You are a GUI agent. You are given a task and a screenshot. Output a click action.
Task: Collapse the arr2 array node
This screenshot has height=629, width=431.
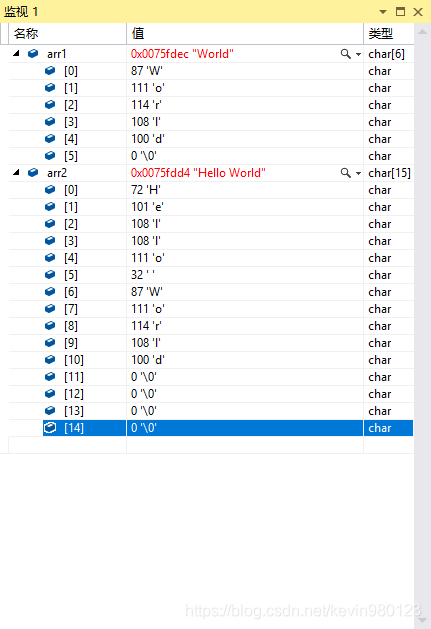16,172
